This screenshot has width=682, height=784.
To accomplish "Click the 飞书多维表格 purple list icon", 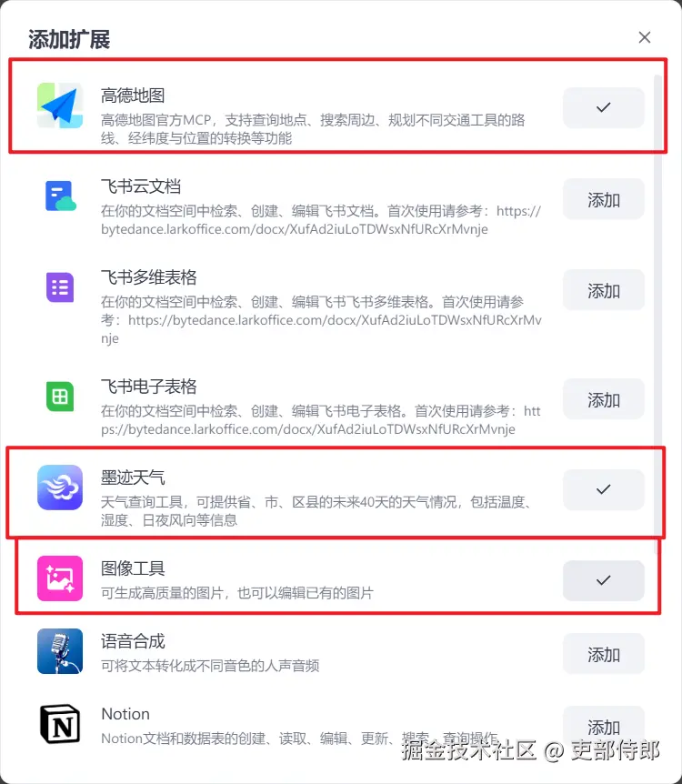I will click(x=60, y=287).
